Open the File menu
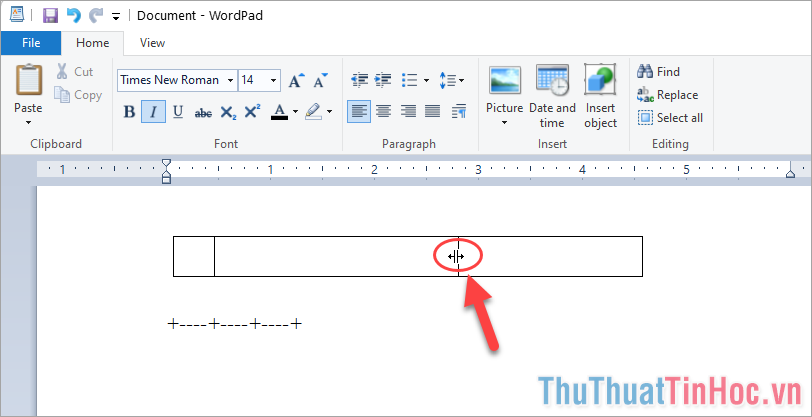The image size is (812, 417). click(x=31, y=43)
